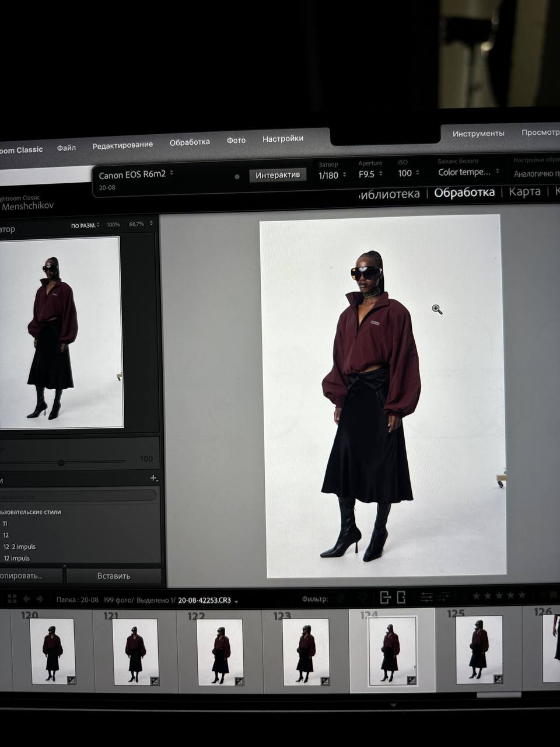Click the first white export-style filter icon
The image size is (560, 747).
click(x=385, y=597)
